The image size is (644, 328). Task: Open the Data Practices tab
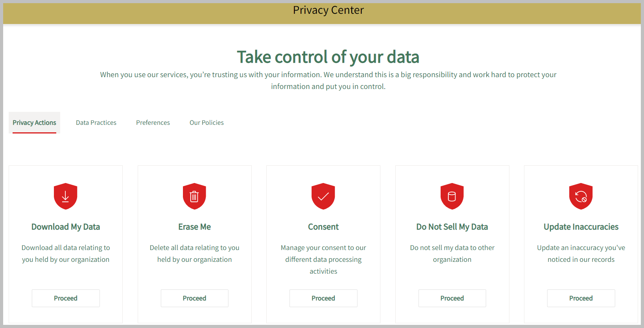coord(96,123)
